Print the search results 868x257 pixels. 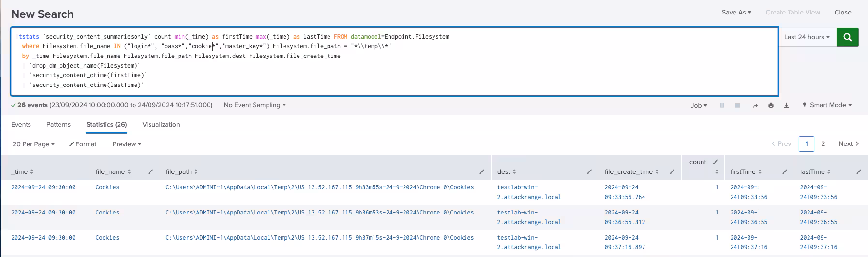pos(771,105)
